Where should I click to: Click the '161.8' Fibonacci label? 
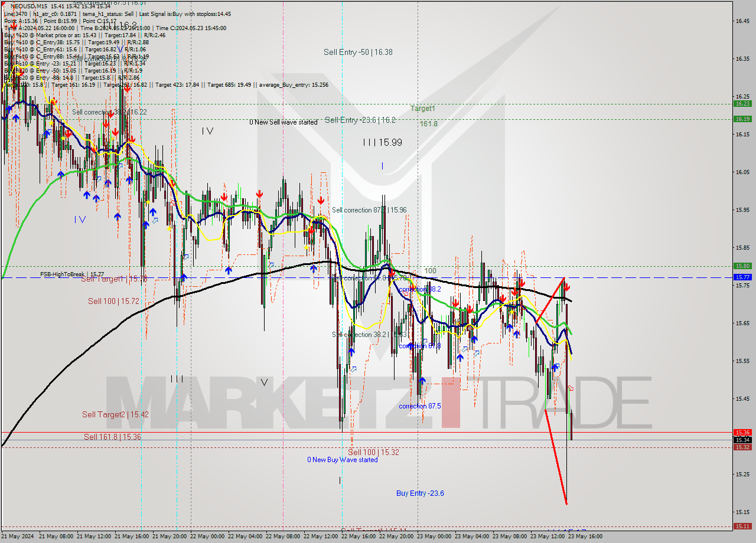tap(429, 124)
